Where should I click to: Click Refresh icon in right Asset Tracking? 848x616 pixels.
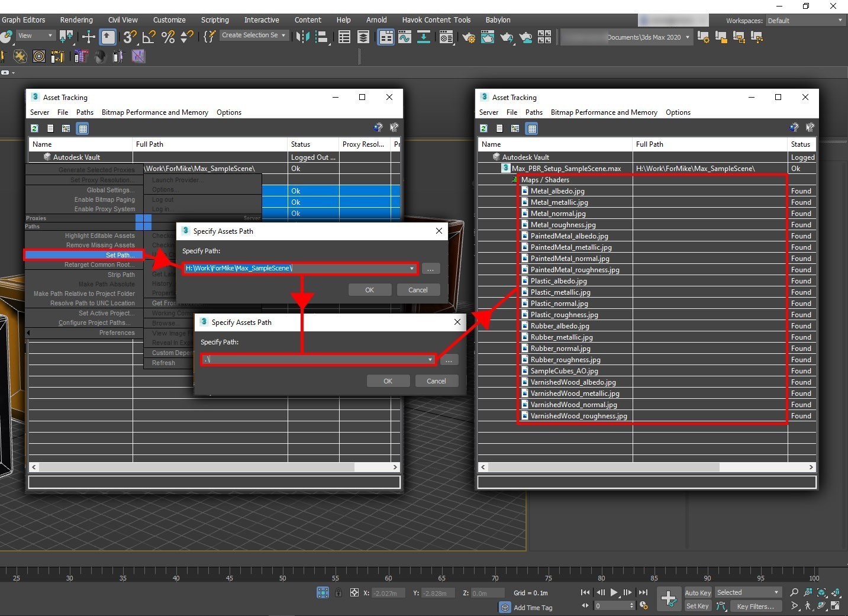coord(483,128)
